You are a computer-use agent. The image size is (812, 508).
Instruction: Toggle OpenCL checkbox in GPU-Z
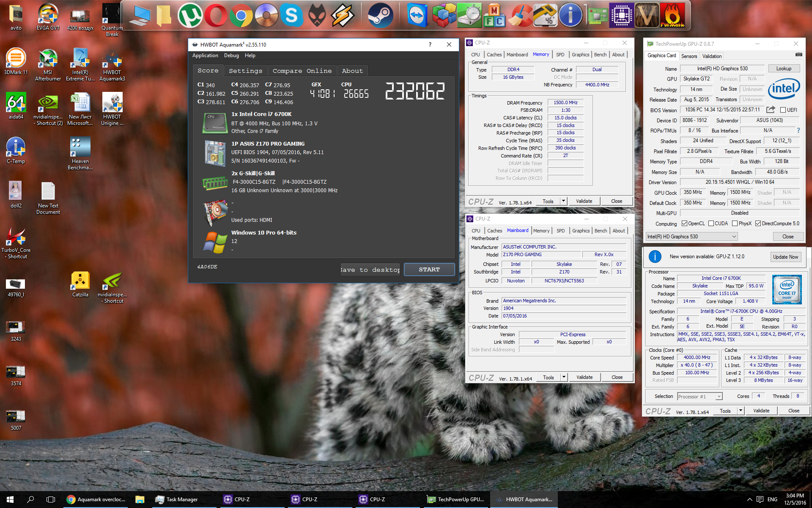pos(684,224)
